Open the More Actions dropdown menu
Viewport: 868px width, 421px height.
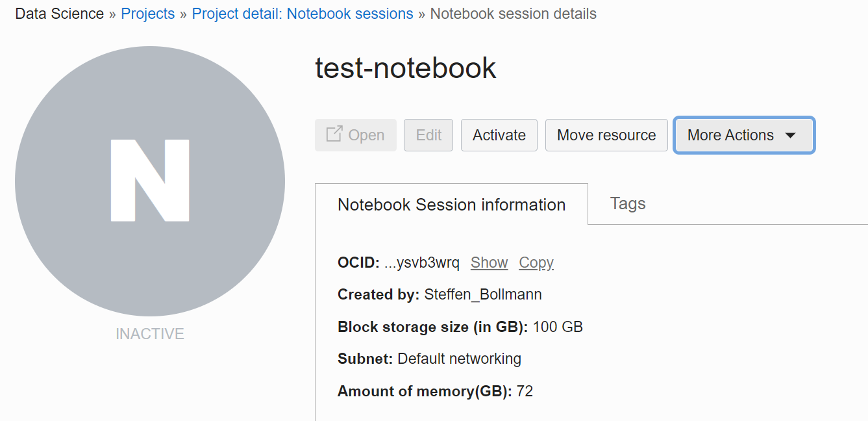click(744, 135)
